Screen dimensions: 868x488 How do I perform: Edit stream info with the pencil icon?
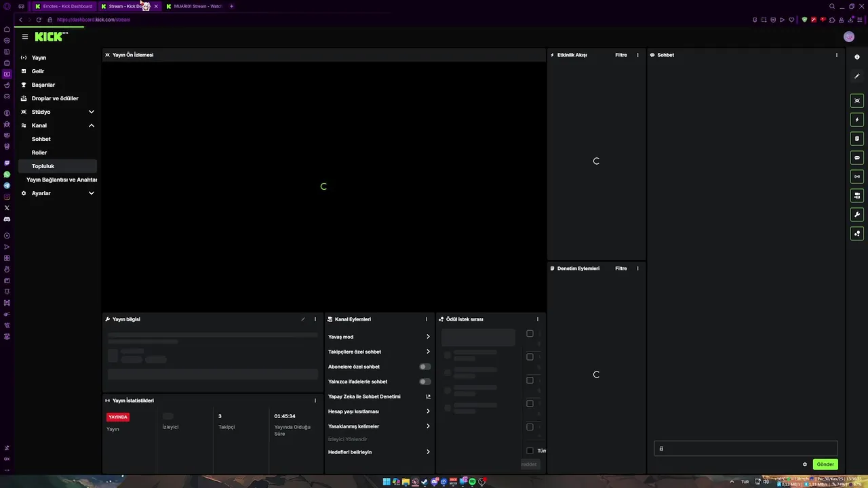coord(303,319)
